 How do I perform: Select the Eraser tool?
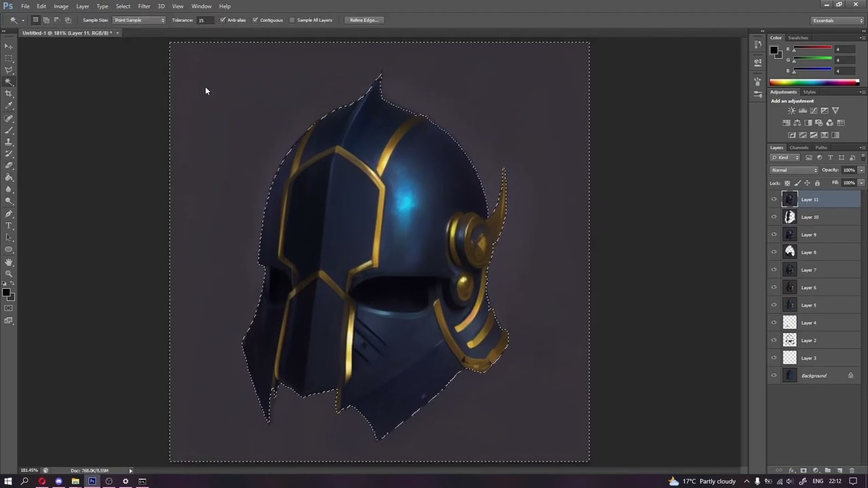tap(9, 165)
